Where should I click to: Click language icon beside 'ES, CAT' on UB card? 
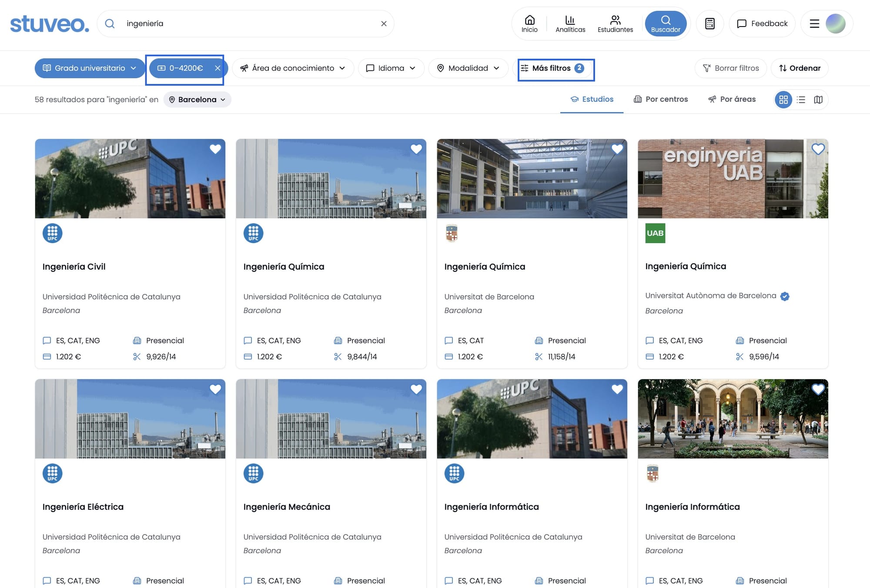pos(449,341)
